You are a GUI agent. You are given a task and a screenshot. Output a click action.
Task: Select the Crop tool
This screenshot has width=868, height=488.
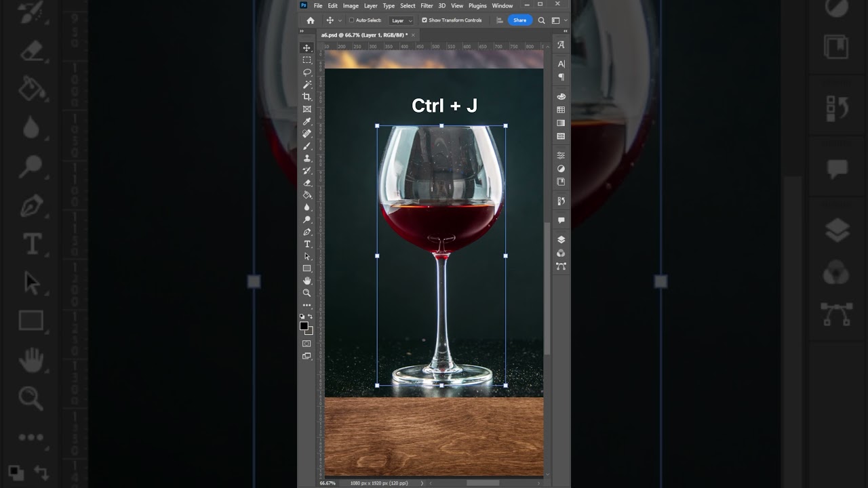[x=307, y=97]
